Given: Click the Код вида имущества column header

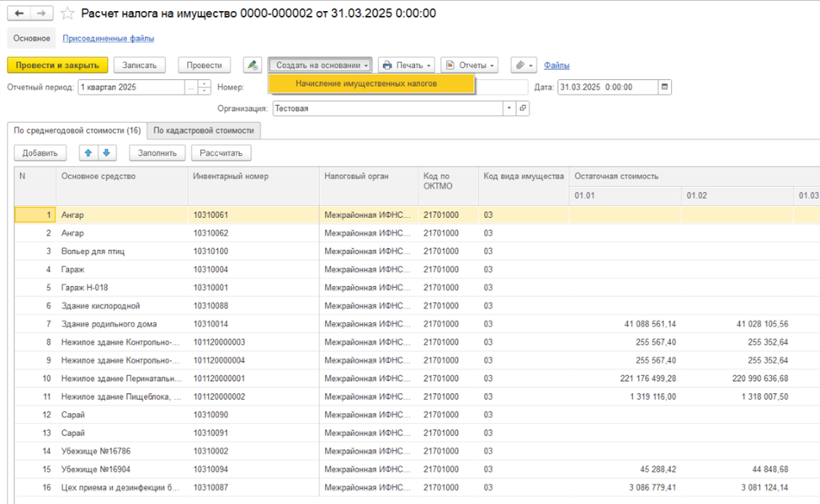Looking at the screenshot, I should tap(524, 186).
